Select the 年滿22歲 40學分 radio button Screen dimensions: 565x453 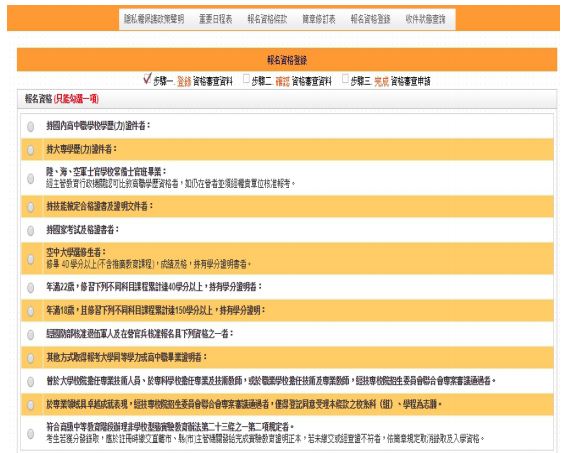tap(31, 288)
